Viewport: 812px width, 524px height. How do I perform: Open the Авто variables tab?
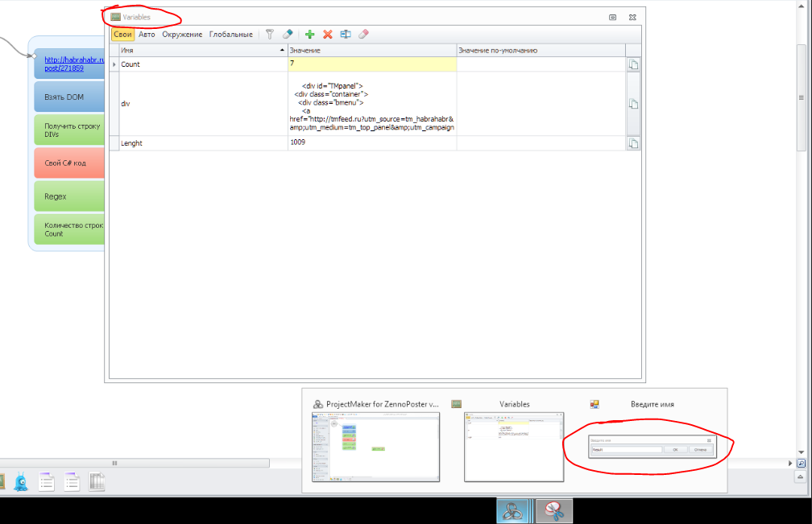coord(147,34)
